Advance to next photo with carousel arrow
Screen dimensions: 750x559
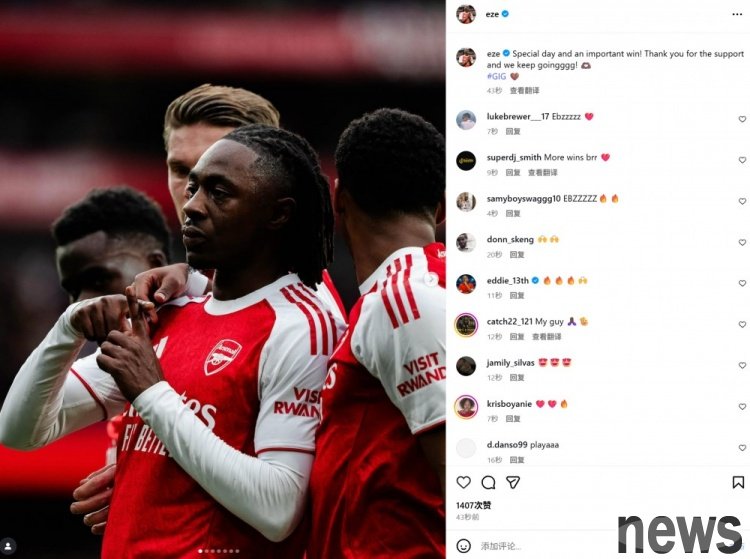tap(431, 279)
